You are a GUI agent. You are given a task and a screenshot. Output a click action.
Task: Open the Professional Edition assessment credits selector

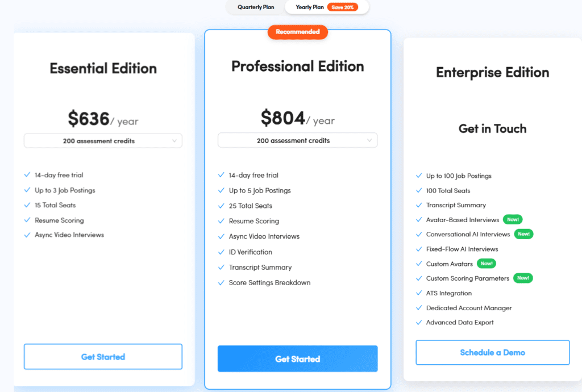tap(297, 140)
